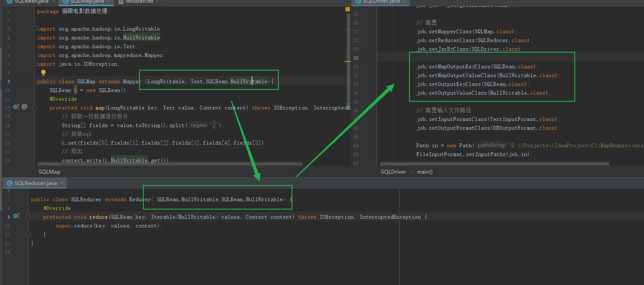The height and width of the screenshot is (285, 644).
Task: Collapse the IOException import fold arrow
Action: point(34,64)
